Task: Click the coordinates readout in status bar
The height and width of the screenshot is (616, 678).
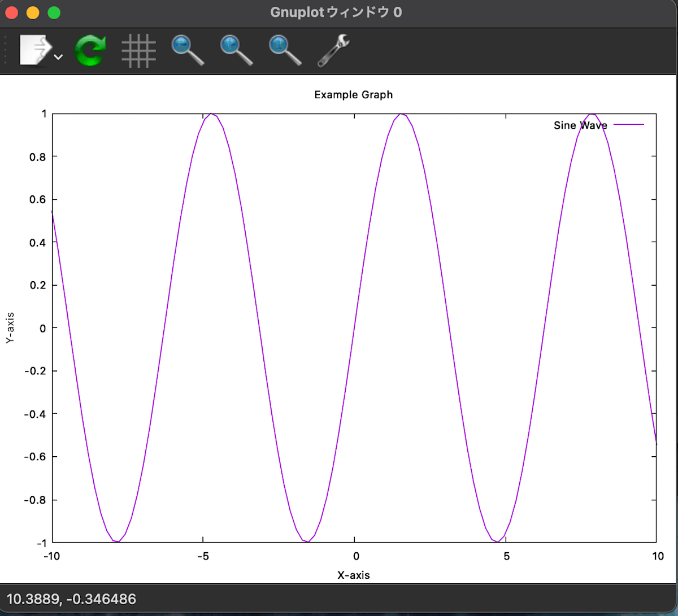Action: pyautogui.click(x=71, y=598)
